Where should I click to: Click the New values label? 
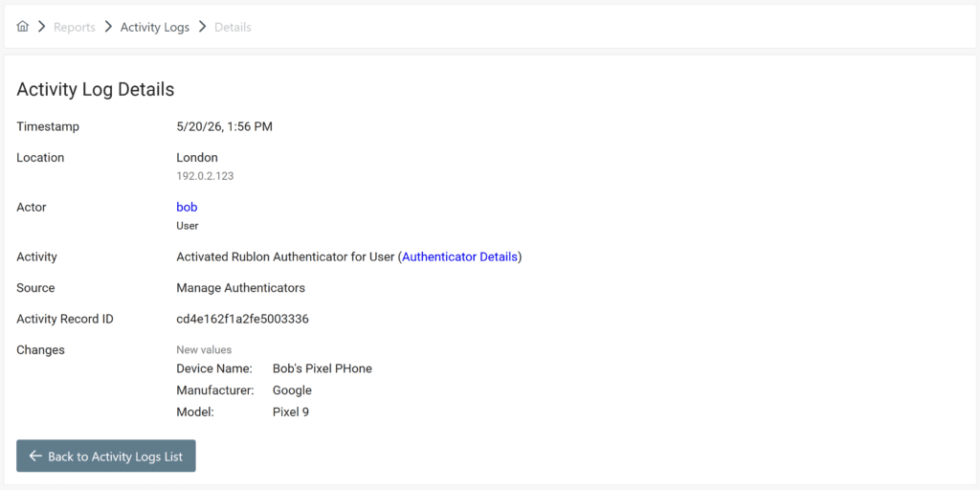[204, 350]
